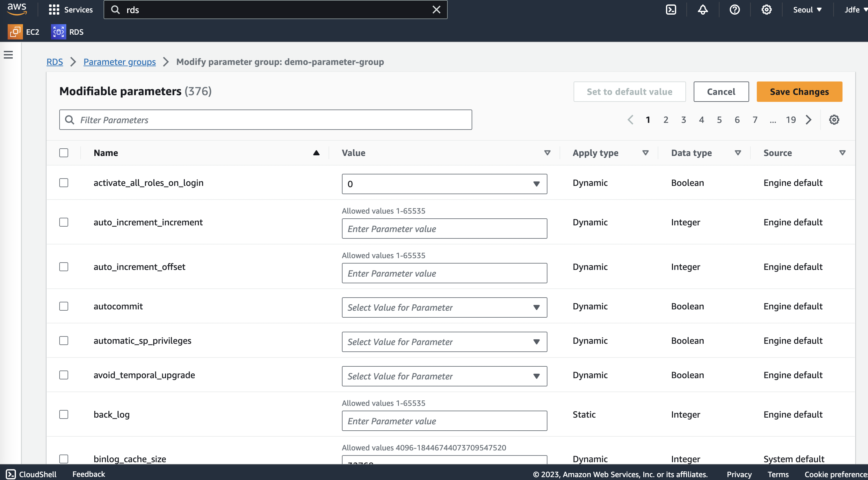Screen dimensions: 868x480
Task: Click the EC2 shortcut icon
Action: [15, 32]
